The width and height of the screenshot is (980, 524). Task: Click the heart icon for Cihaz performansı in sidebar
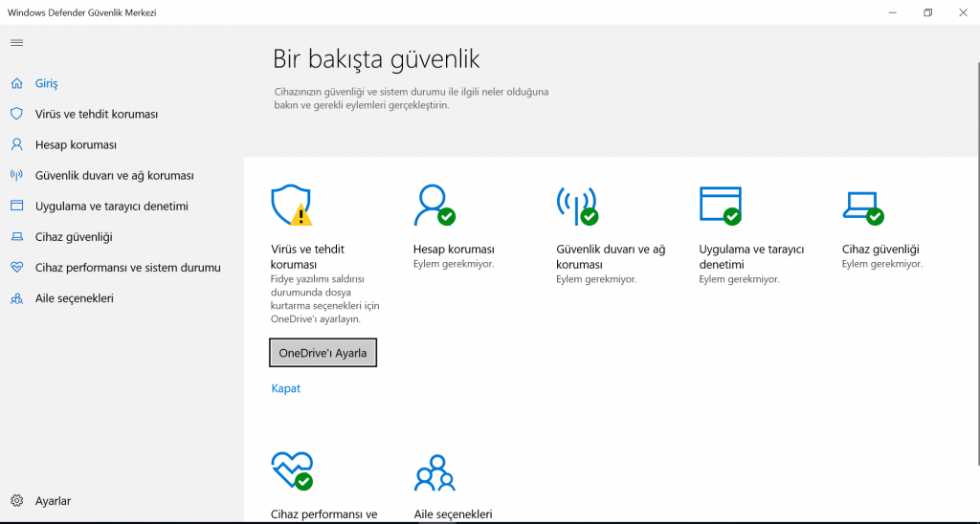tap(17, 268)
